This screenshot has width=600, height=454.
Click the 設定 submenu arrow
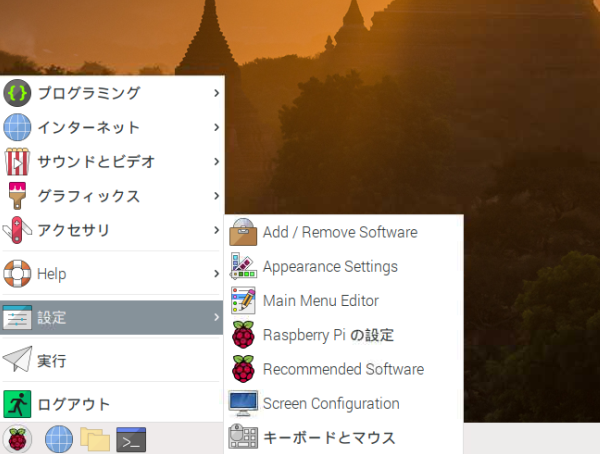(x=217, y=317)
